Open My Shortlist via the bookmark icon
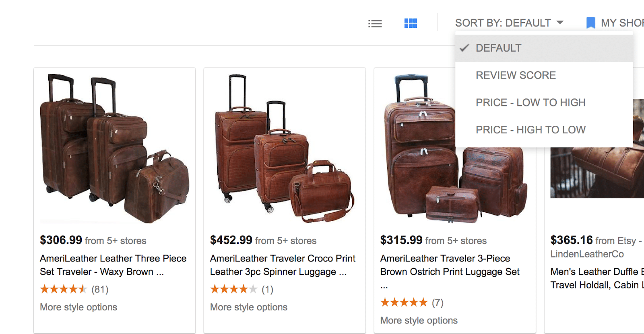Screen dimensions: 644x334 pyautogui.click(x=590, y=22)
